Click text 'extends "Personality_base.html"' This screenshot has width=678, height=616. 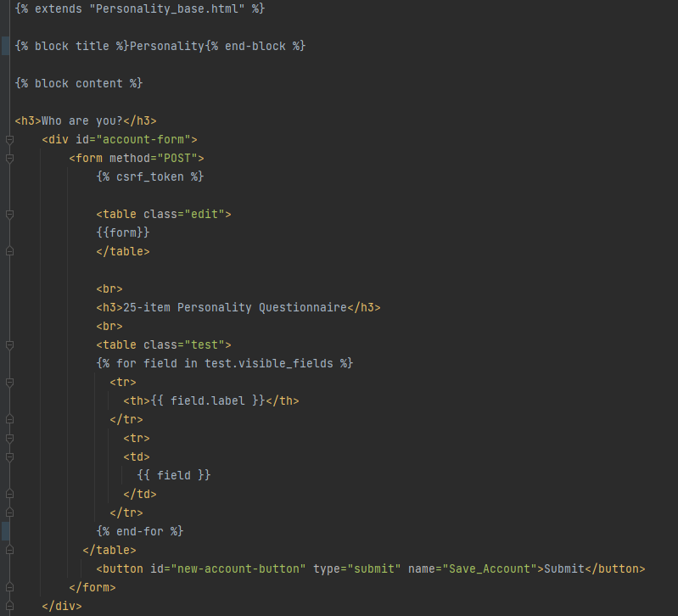click(140, 8)
